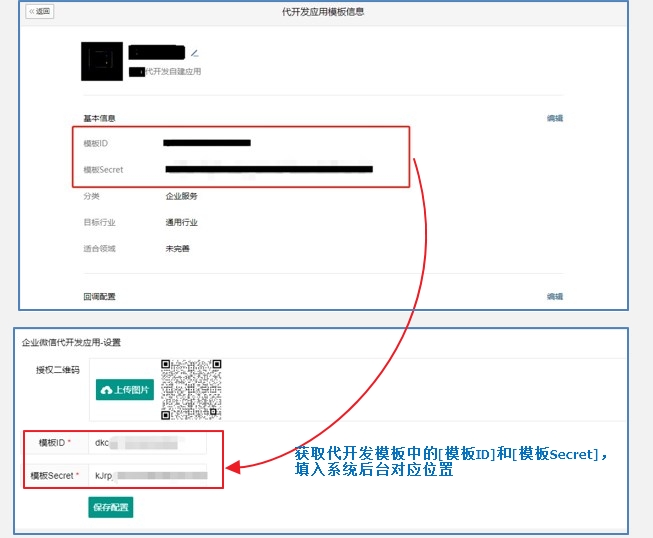Click the 未完善 value for 适合领域
The width and height of the screenshot is (653, 538).
[178, 248]
